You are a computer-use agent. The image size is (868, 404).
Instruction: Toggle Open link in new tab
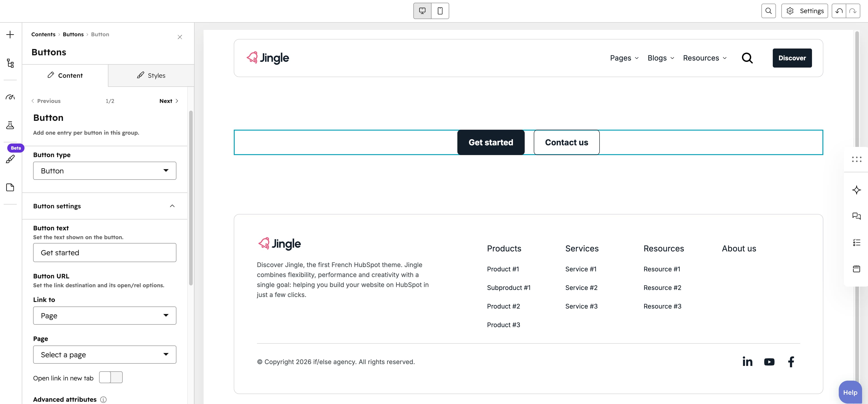pyautogui.click(x=111, y=377)
